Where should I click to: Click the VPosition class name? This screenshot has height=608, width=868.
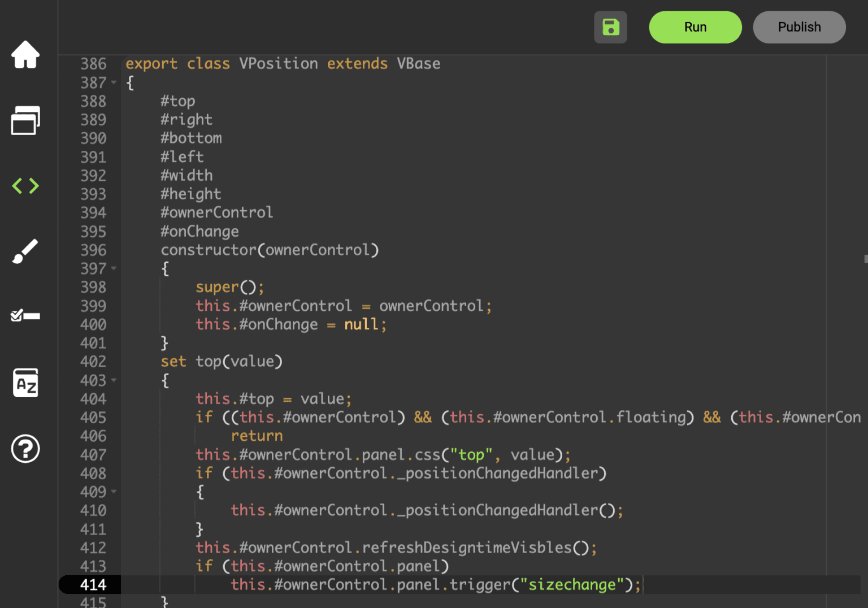coord(278,64)
